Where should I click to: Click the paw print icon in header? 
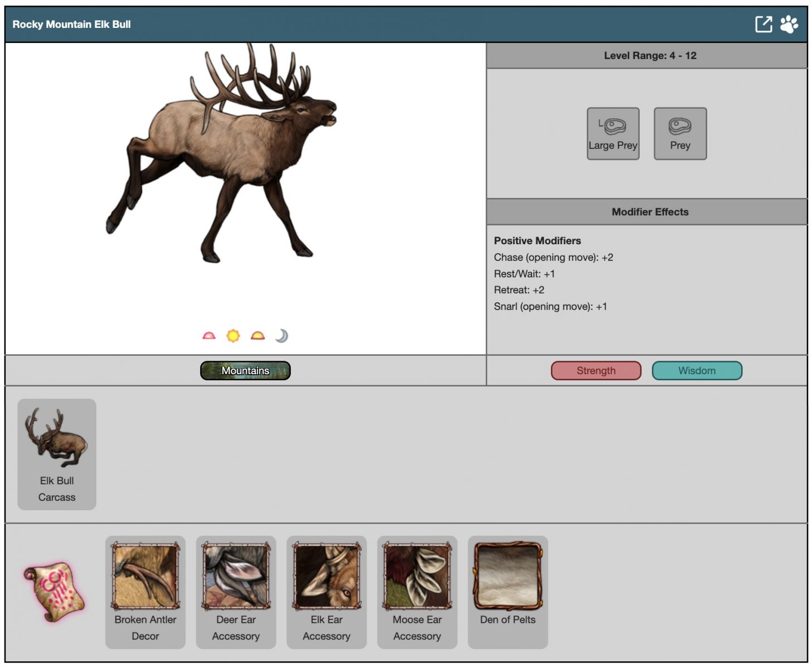click(789, 25)
